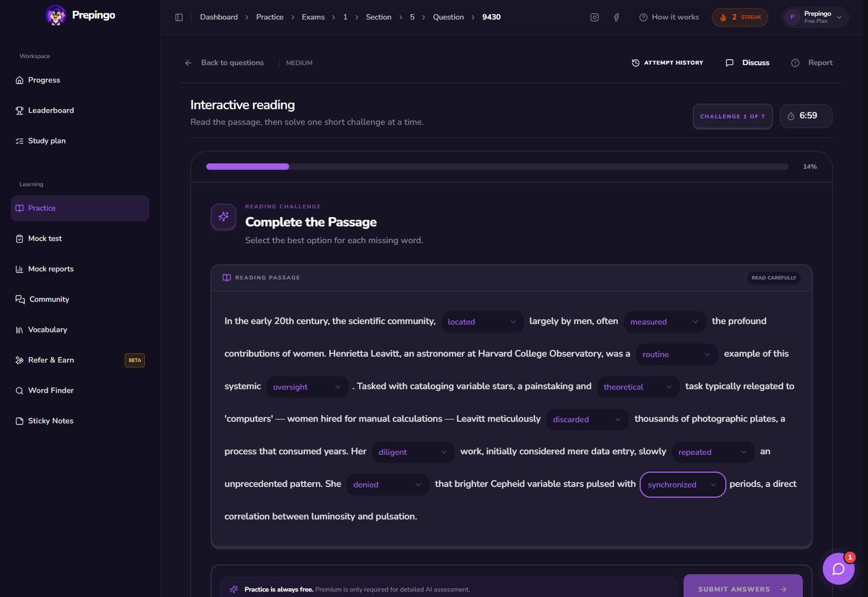Image resolution: width=868 pixels, height=597 pixels.
Task: Expand the 'measured' word dropdown
Action: point(665,322)
